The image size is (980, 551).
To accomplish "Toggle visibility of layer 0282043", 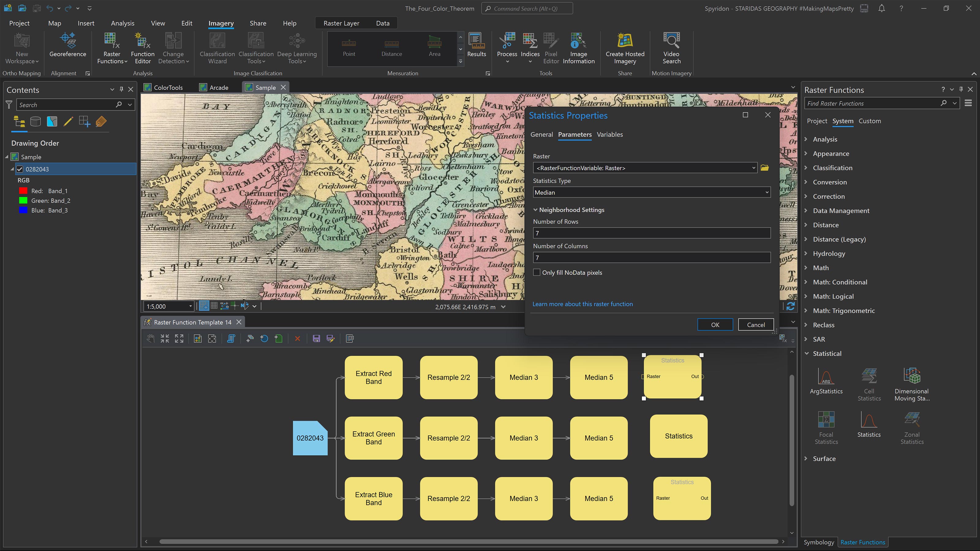I will [x=20, y=169].
